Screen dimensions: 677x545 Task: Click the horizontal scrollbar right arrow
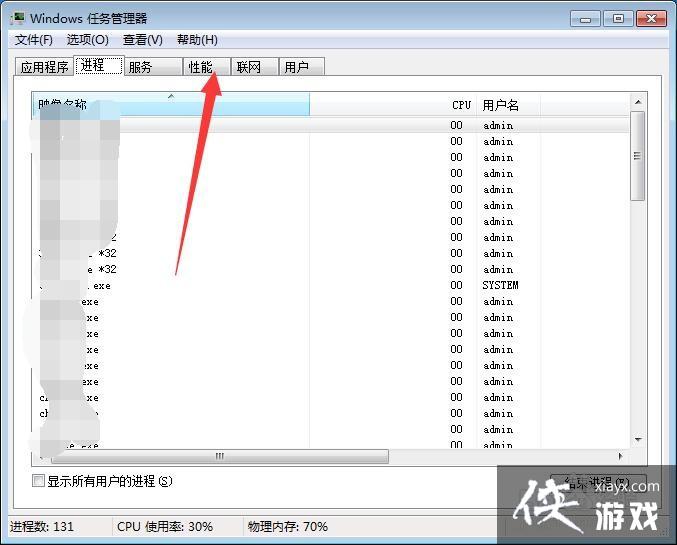pos(620,456)
